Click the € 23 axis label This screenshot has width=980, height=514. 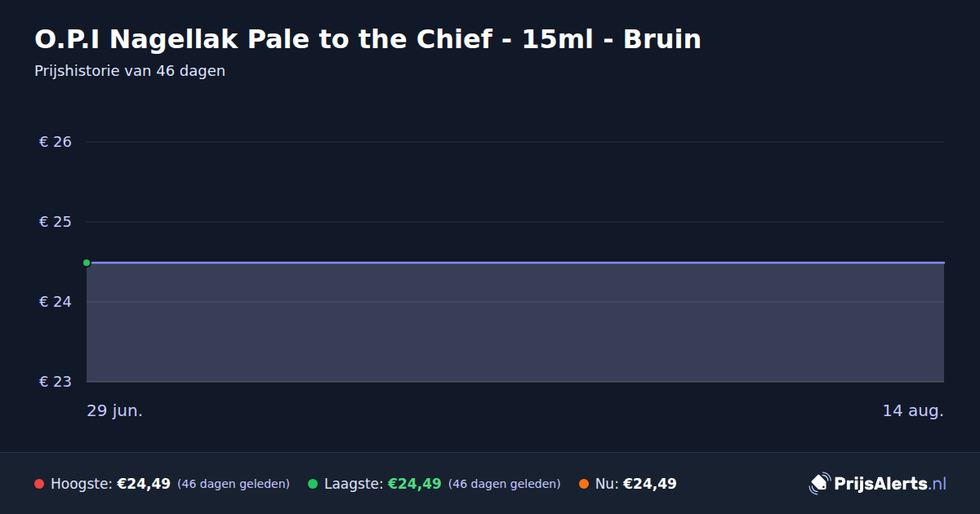[56, 382]
